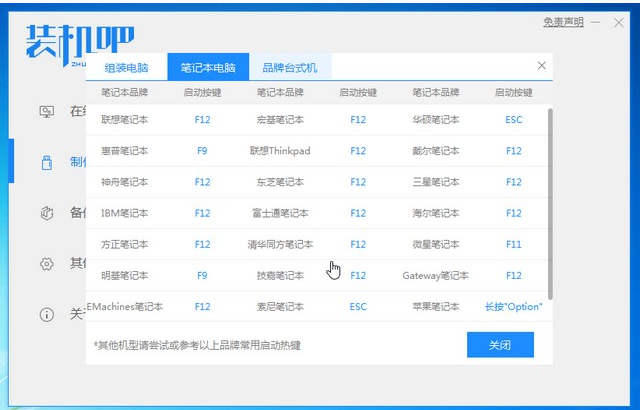Click the F9 hotkey beside 惠普笔记本

[203, 151]
